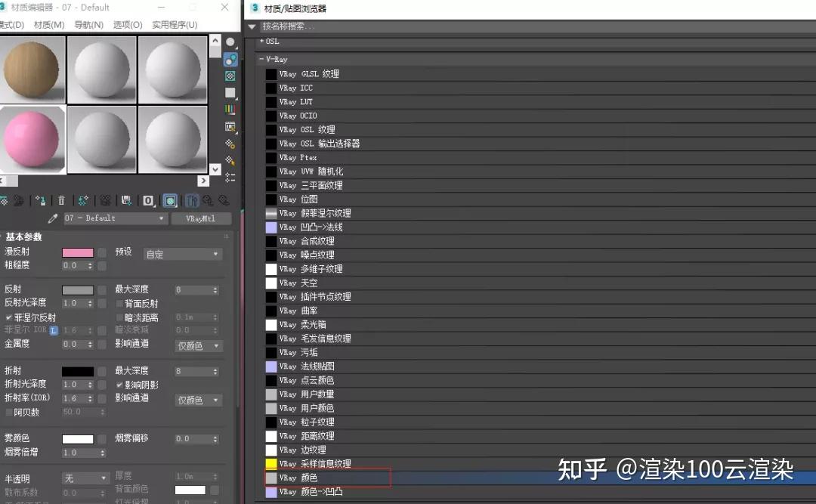
Task: Enable the 背面反射 checkbox
Action: 119,304
